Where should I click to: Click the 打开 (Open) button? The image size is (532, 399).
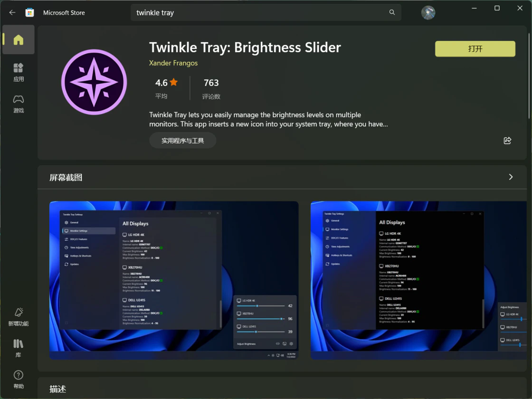click(475, 49)
